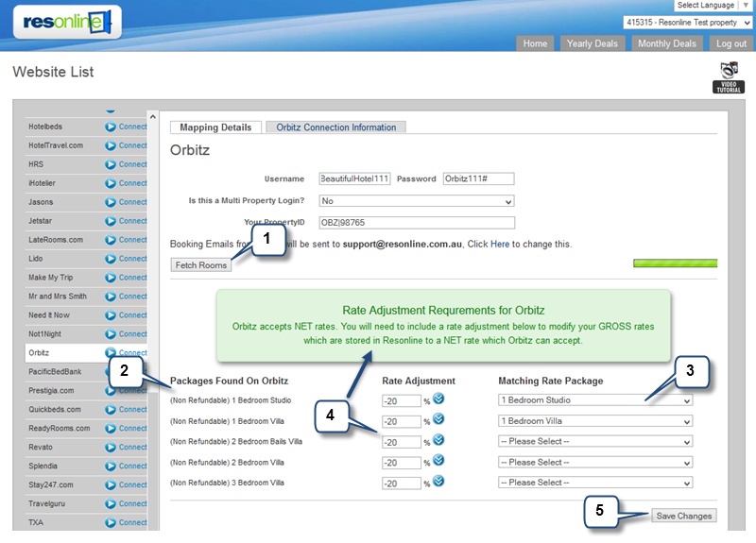Click the Connect link for Hotelbeds

(132, 127)
